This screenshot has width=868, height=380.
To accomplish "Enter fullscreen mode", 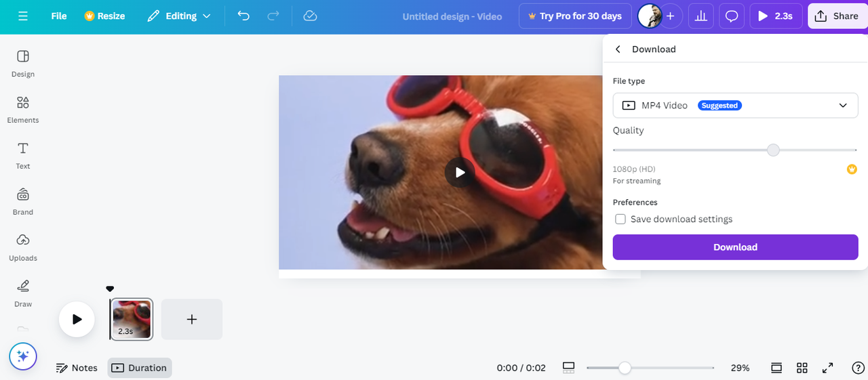I will pyautogui.click(x=828, y=368).
